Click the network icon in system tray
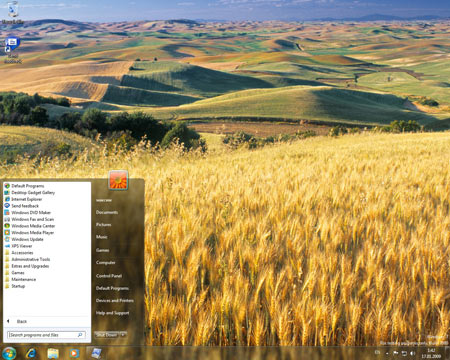The height and width of the screenshot is (360, 450). 404,353
